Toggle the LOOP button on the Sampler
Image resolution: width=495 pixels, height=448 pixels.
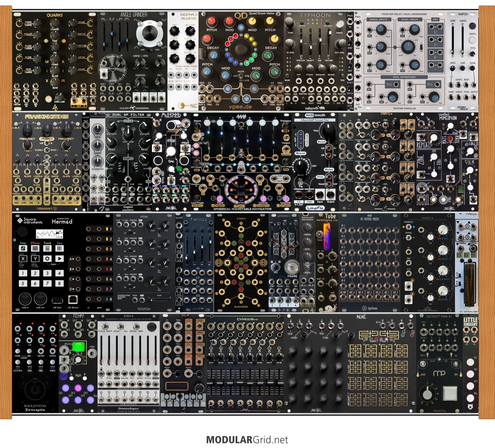463,68
